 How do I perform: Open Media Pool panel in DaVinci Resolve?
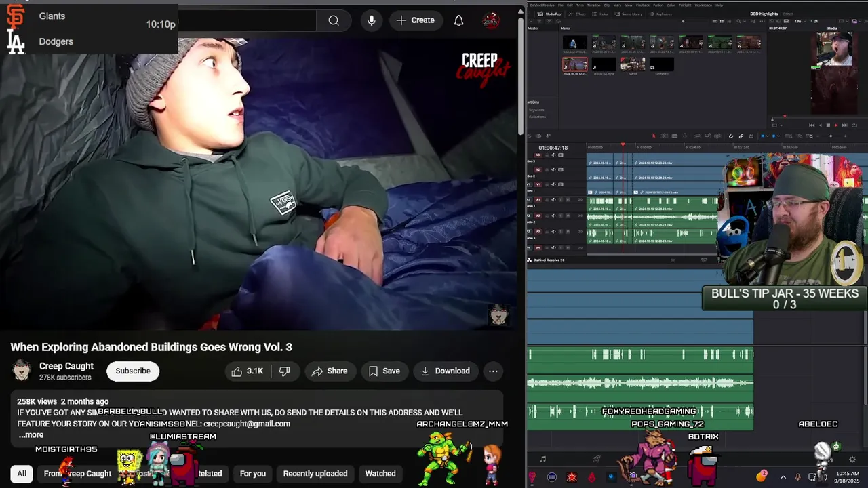click(x=548, y=14)
